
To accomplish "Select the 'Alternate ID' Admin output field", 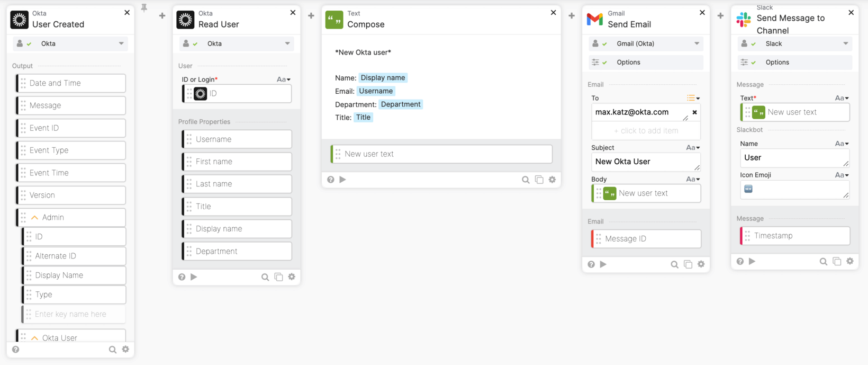I will [74, 256].
